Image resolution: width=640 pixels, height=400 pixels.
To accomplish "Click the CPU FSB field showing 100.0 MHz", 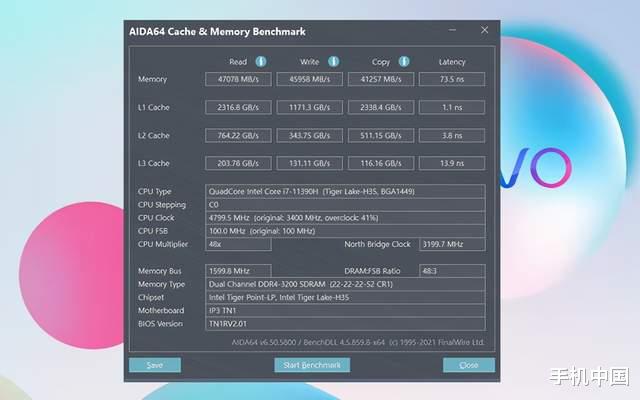I will [x=345, y=231].
